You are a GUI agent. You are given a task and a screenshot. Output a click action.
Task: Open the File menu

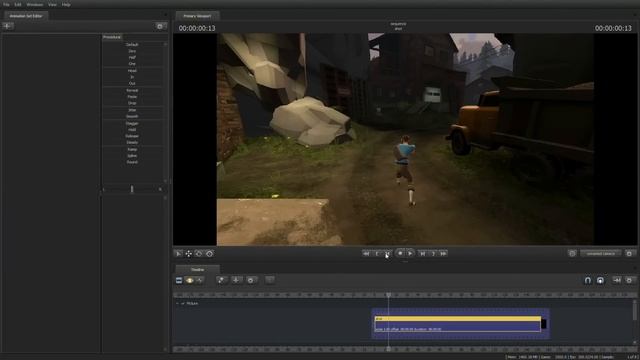point(6,4)
